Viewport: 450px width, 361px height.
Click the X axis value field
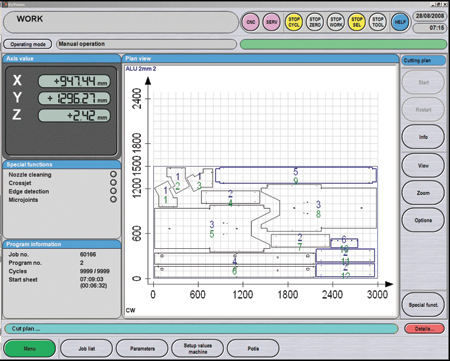tap(74, 81)
